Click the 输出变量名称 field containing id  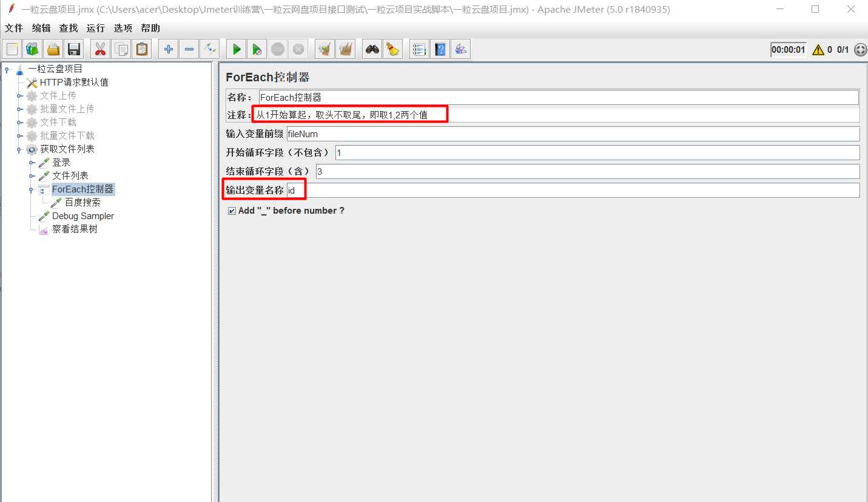[573, 191]
